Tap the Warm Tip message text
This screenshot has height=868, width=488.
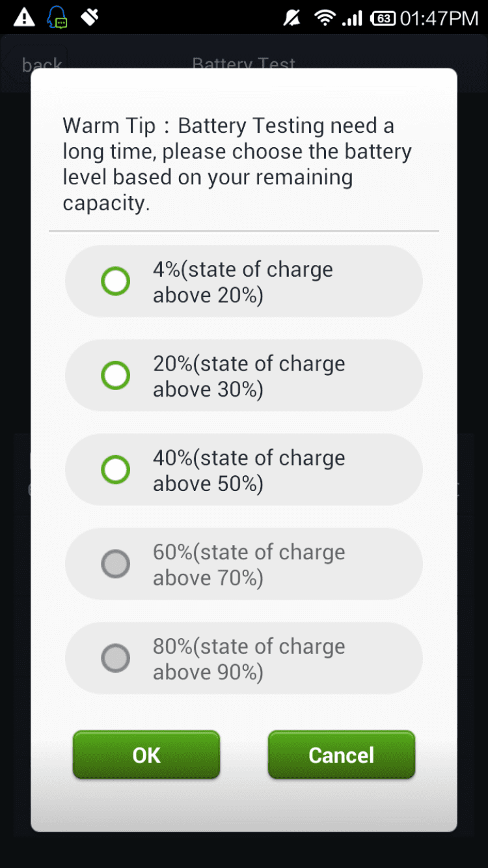point(237,164)
